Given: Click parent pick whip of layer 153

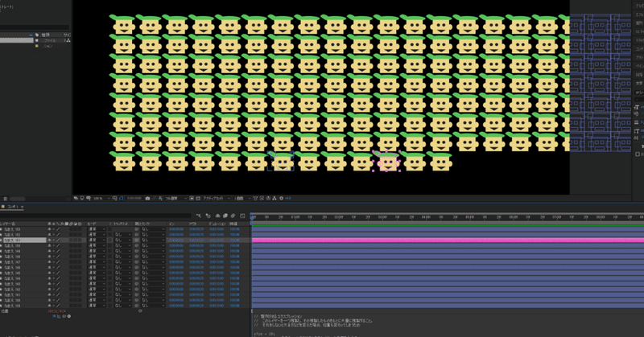Looking at the screenshot, I should click(x=137, y=229).
